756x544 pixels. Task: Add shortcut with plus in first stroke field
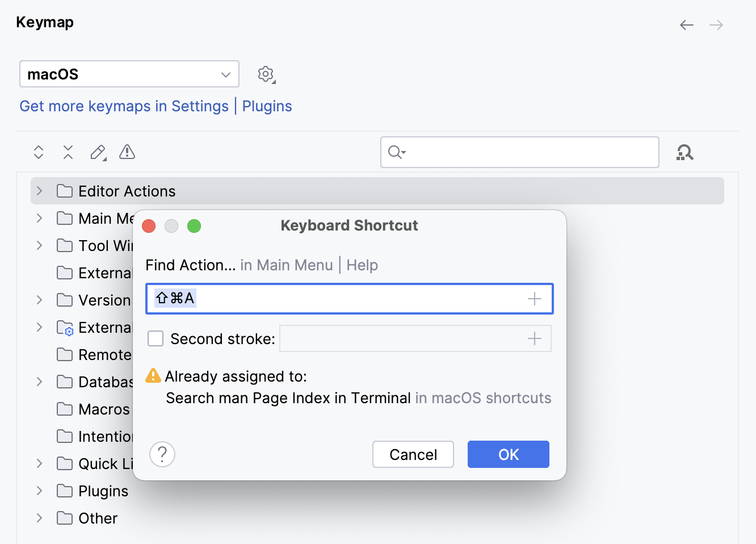534,299
